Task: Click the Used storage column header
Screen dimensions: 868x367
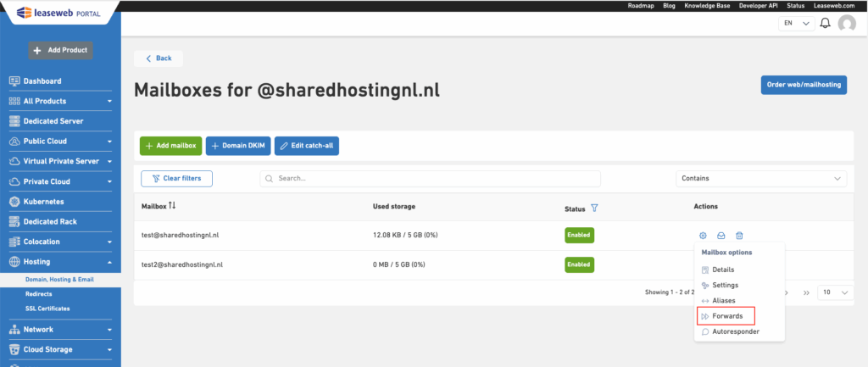Action: tap(394, 207)
